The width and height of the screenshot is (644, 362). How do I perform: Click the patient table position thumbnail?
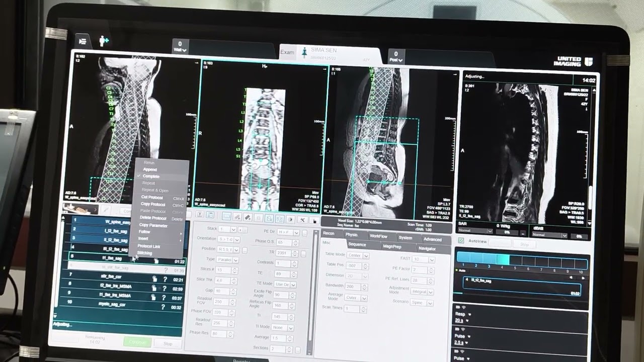79,208
